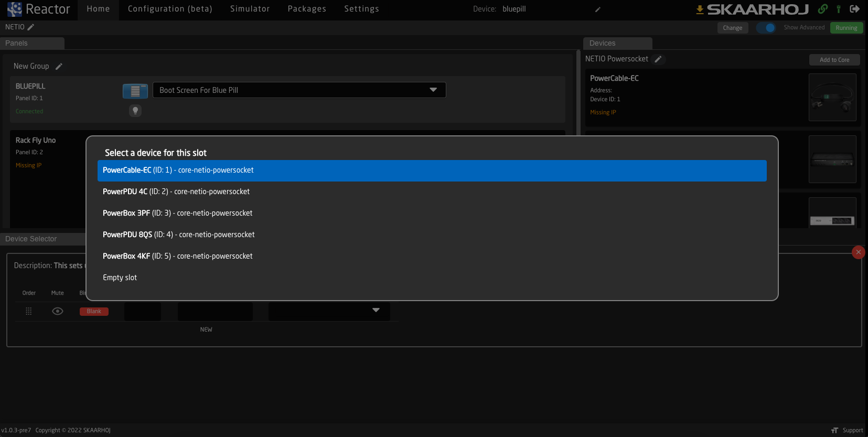This screenshot has width=868, height=437.
Task: Switch to the Simulator tab
Action: (250, 9)
